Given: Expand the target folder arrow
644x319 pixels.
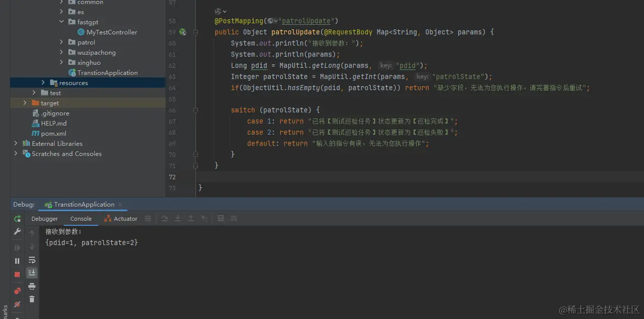Looking at the screenshot, I should tap(25, 103).
